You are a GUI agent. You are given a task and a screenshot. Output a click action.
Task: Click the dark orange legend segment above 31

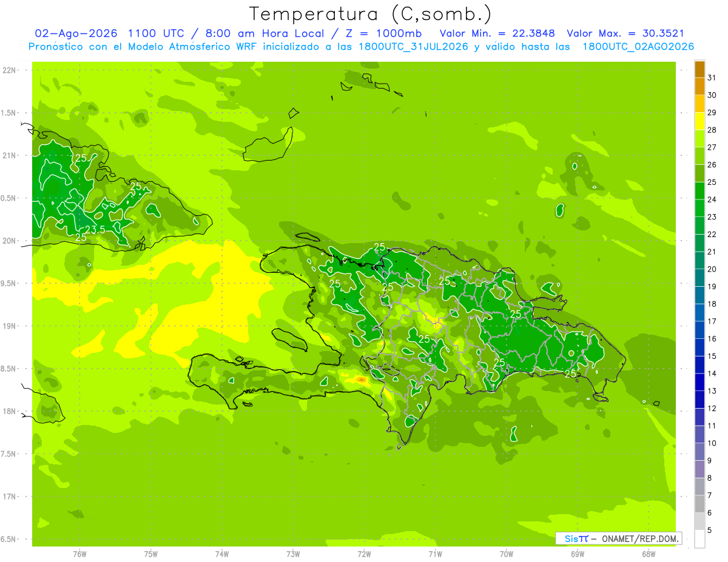point(699,69)
